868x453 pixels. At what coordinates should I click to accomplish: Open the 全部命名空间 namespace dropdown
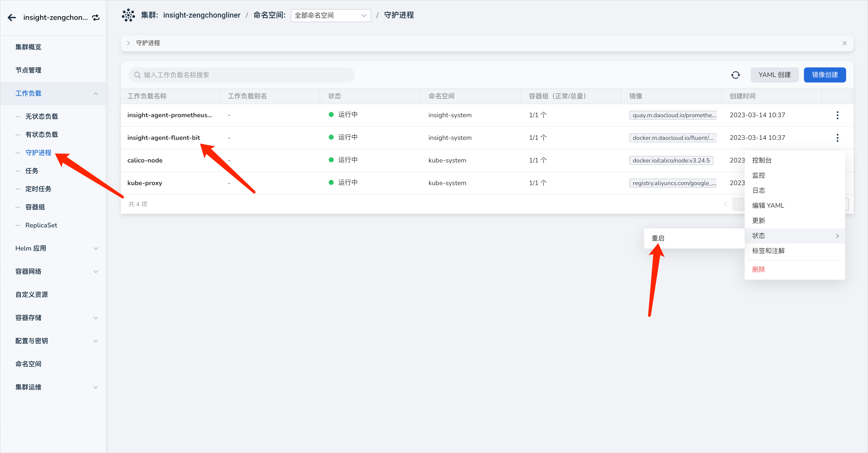(x=330, y=16)
